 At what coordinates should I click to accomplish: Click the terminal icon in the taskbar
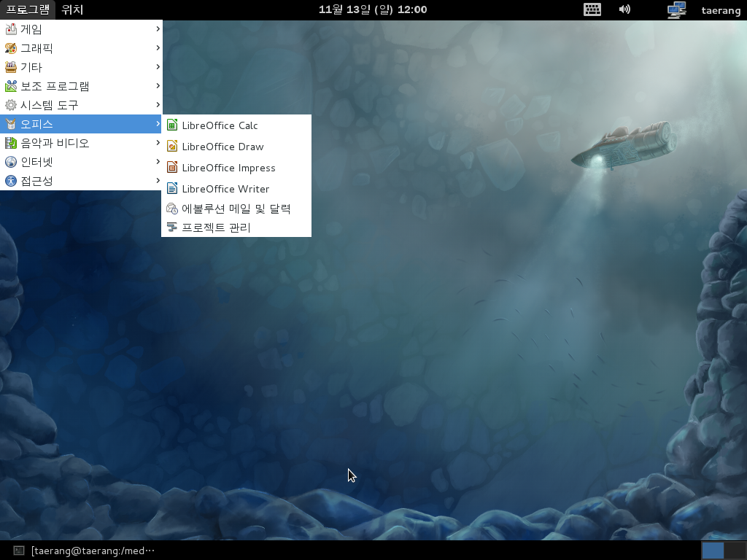(18, 551)
